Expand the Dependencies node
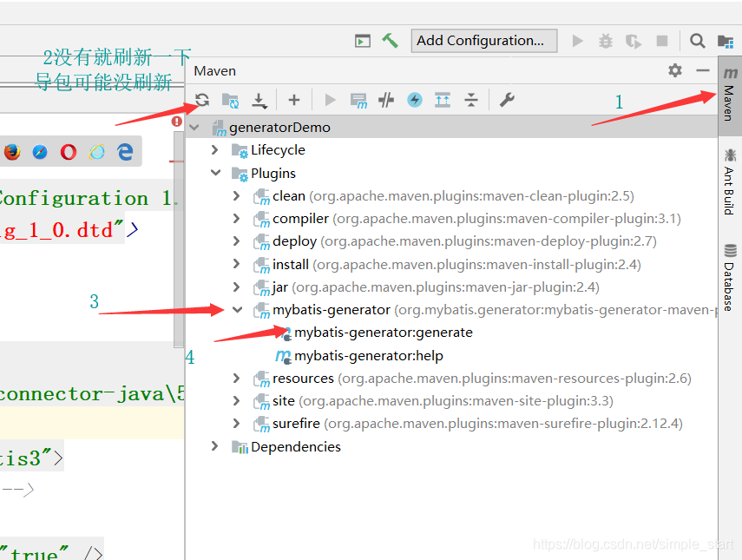The height and width of the screenshot is (560, 742). click(x=215, y=446)
